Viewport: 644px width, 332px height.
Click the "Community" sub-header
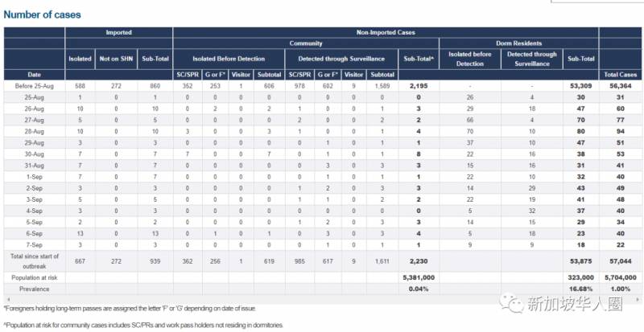tap(306, 43)
